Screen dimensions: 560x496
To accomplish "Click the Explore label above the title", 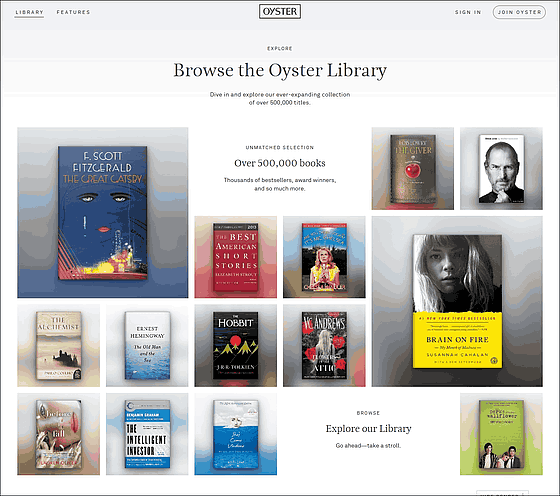I will point(280,48).
